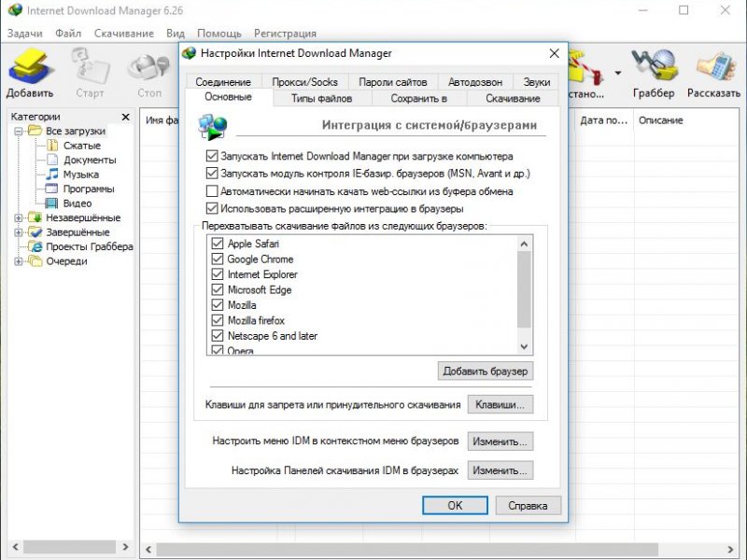Collapse the Все загрузки tree node
The width and height of the screenshot is (747, 560).
(x=19, y=131)
